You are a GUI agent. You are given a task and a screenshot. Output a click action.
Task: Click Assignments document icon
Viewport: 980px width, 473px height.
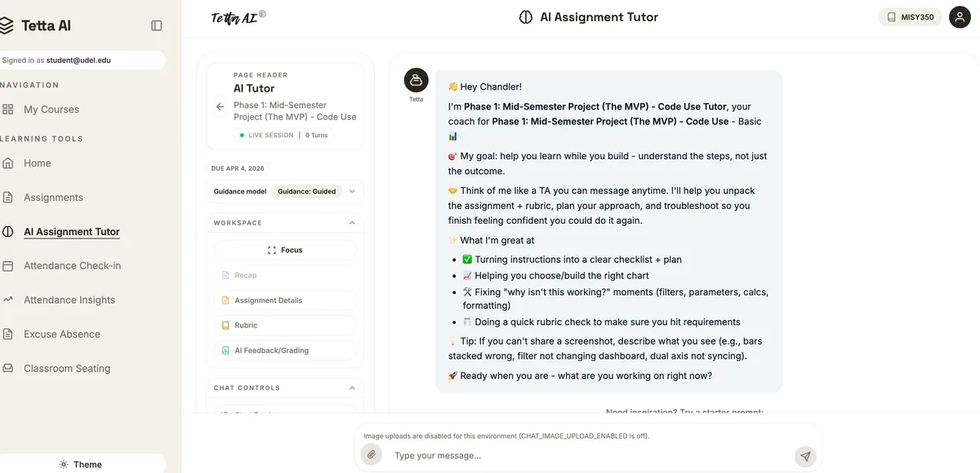click(x=7, y=198)
